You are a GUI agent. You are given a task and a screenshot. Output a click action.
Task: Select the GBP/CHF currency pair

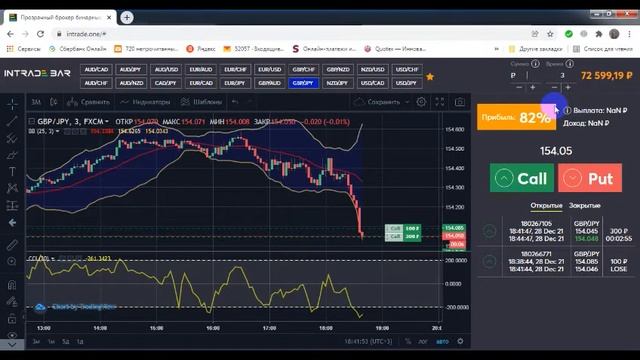tap(304, 70)
